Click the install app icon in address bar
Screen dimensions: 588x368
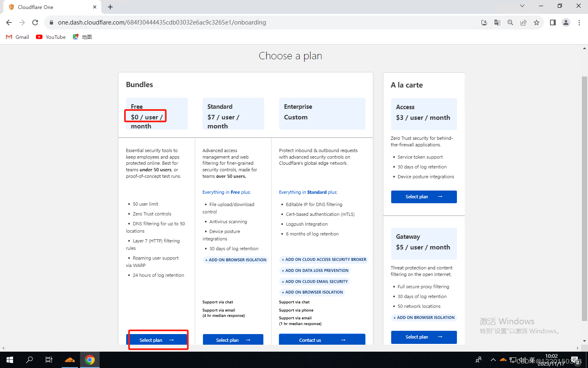[484, 22]
